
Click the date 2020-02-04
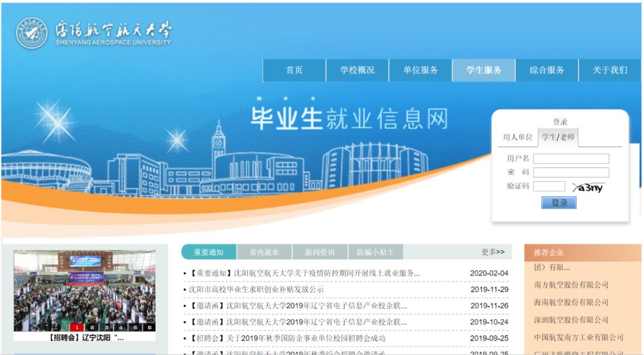[x=489, y=273]
